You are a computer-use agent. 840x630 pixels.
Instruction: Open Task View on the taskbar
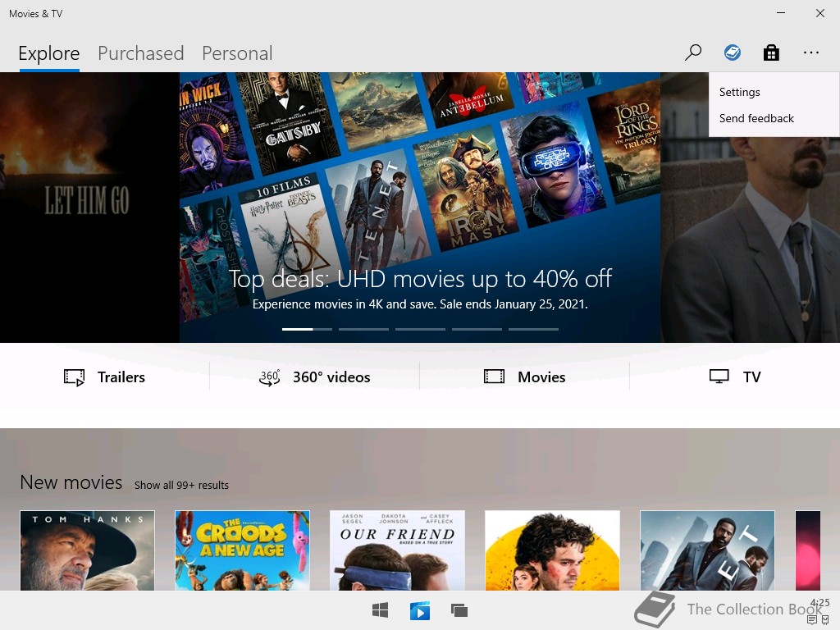[459, 610]
